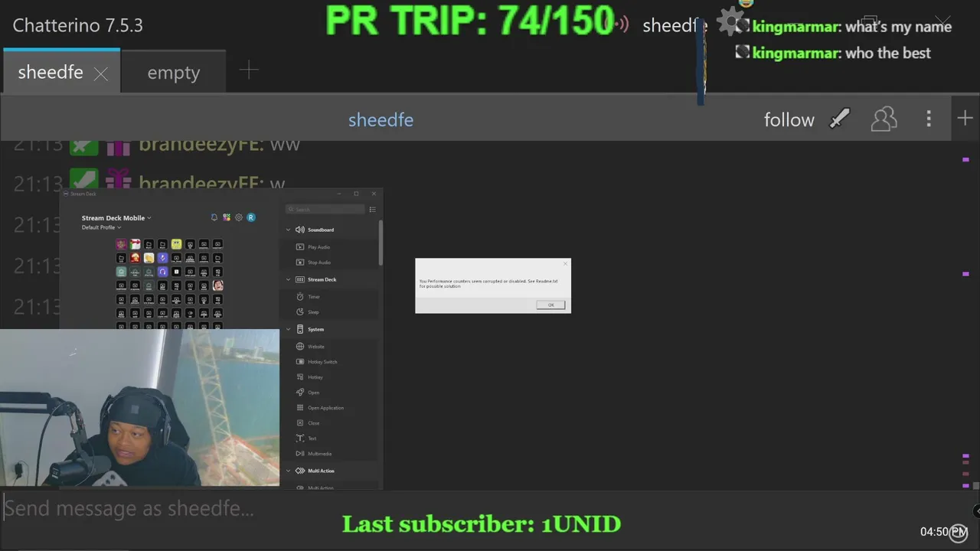Open Chatterino settings gear in title bar

pyautogui.click(x=730, y=21)
